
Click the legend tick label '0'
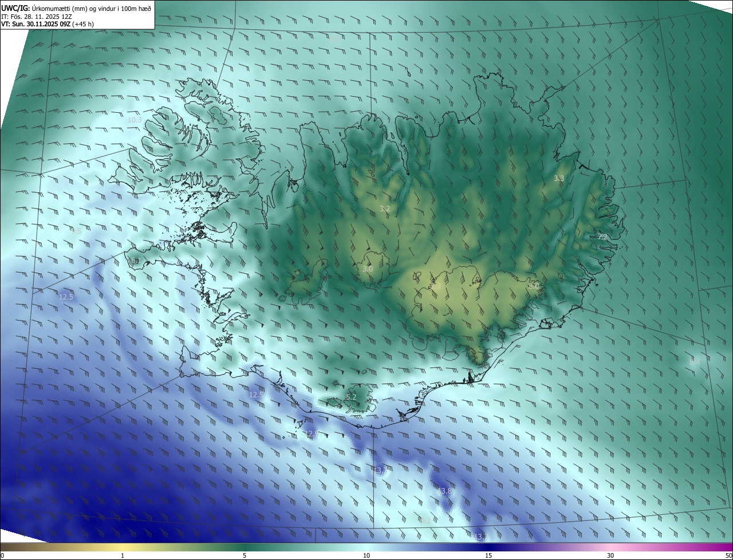pyautogui.click(x=2, y=555)
